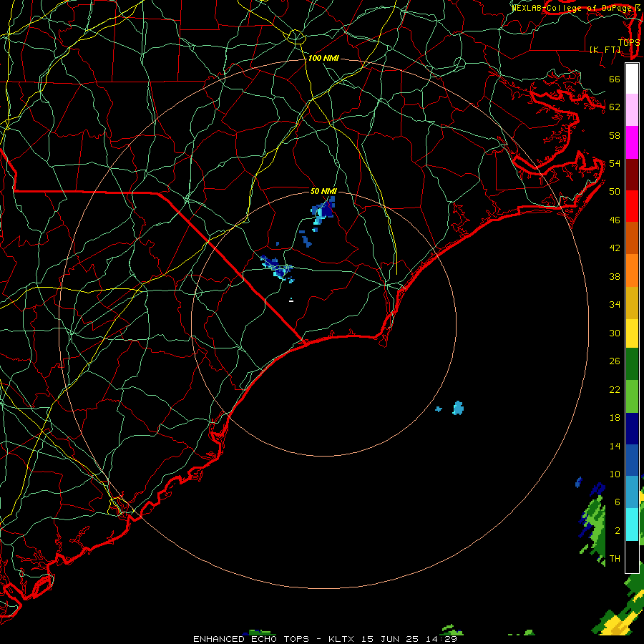Click the cyan 6 kft legend swatch

pos(632,525)
